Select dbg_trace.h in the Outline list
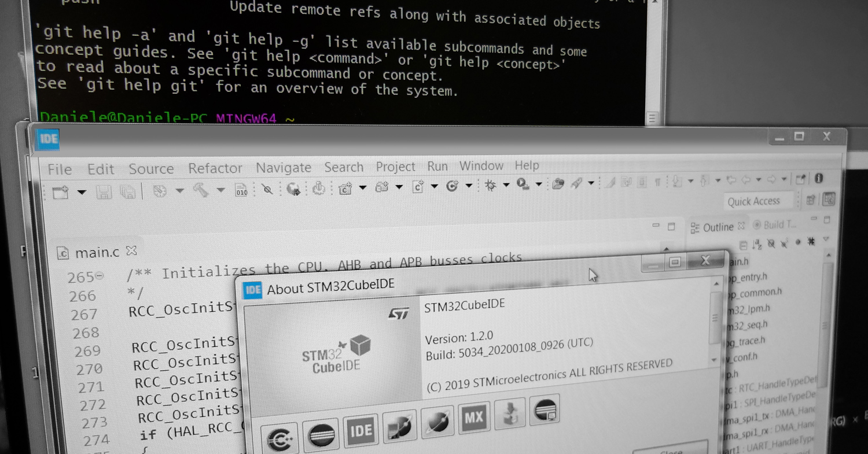Screen dimensions: 868x454 coord(745,342)
